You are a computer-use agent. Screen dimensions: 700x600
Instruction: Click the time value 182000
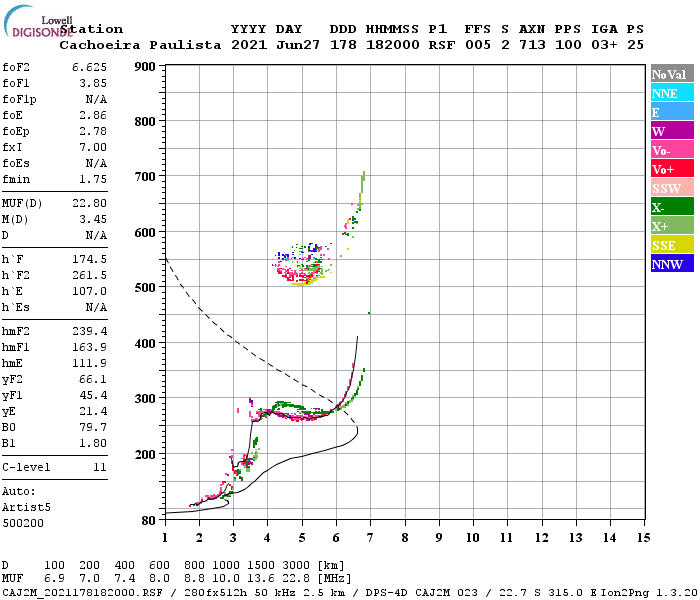coord(392,45)
